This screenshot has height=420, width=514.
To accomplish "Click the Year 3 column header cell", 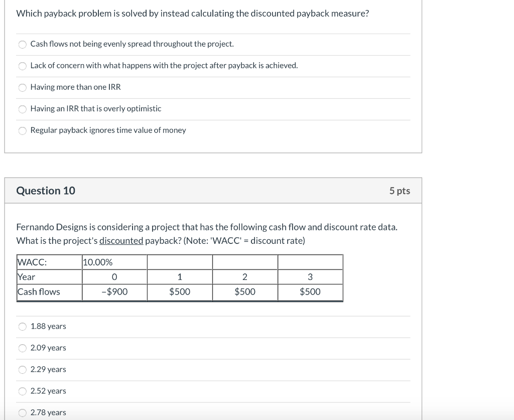I will click(310, 277).
